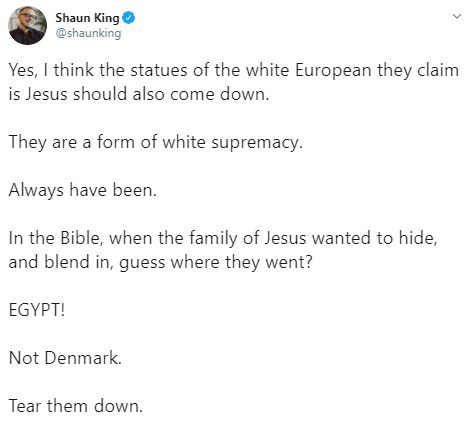This screenshot has width=469, height=426.
Task: Click the line "and blend in, guess where they went?"
Action: tap(161, 262)
